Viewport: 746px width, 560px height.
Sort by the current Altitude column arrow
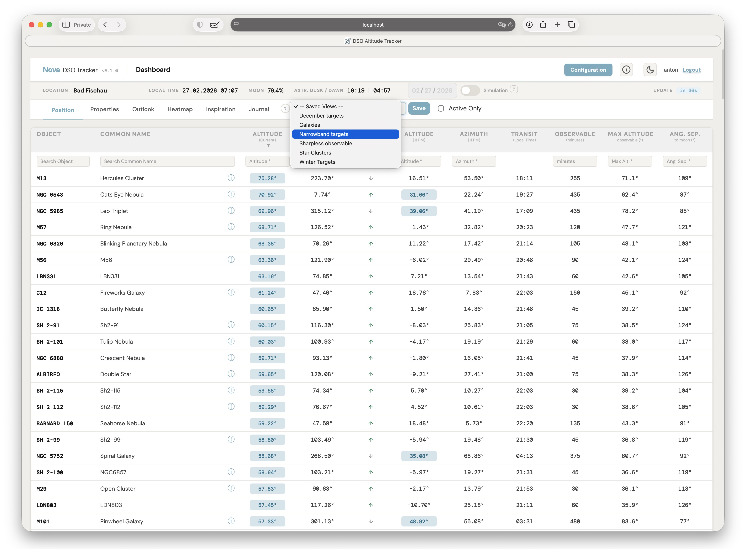268,145
